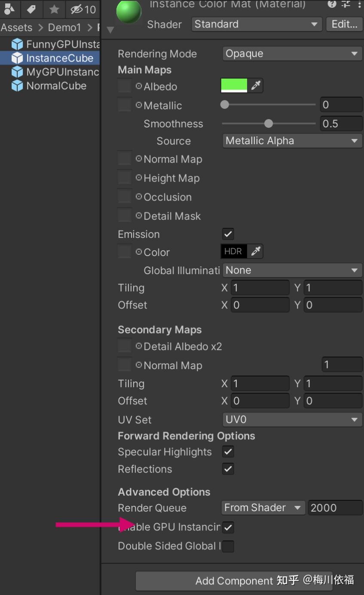Viewport: 364px width, 595px height.
Task: Open the Rendering Mode dropdown
Action: (292, 54)
